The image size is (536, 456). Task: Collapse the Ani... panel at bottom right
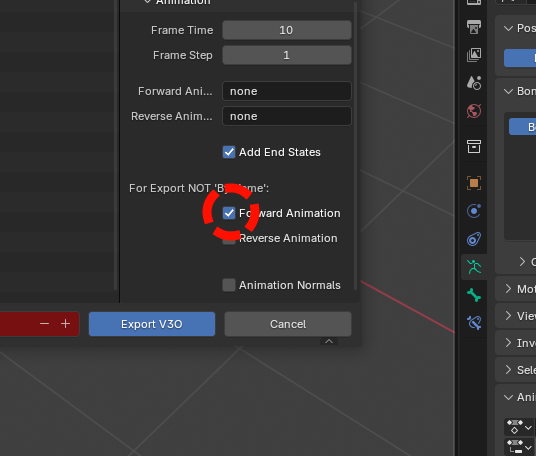pyautogui.click(x=516, y=397)
